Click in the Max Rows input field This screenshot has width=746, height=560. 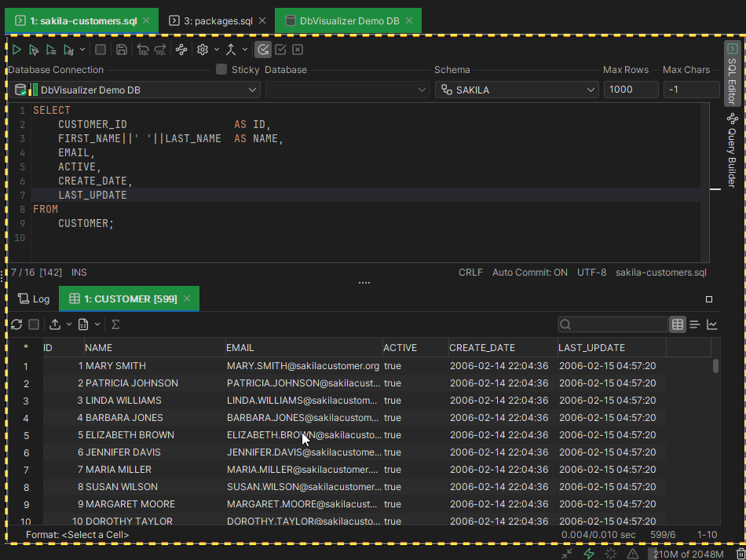click(x=631, y=90)
